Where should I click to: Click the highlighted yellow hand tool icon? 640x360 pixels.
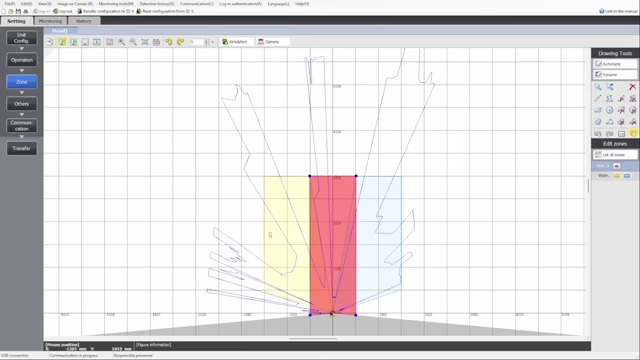pos(633,133)
